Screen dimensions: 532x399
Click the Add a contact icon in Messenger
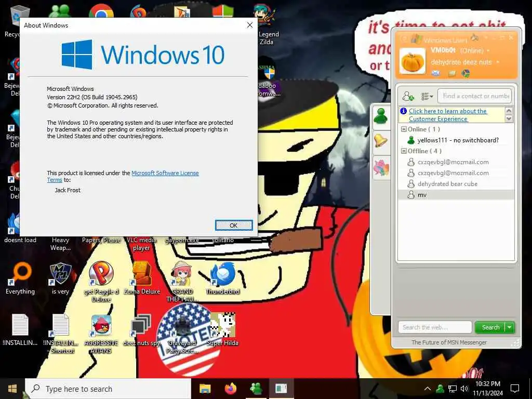(408, 96)
